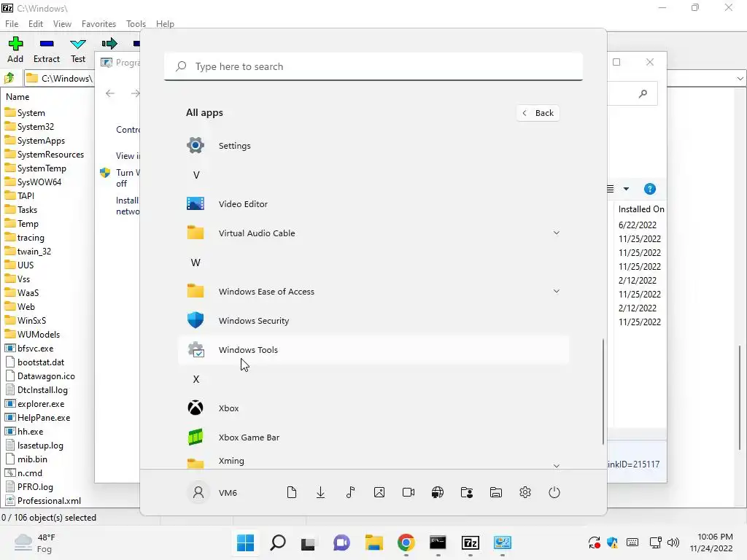Open Music folder from Start menu footer
The width and height of the screenshot is (747, 560).
350,492
